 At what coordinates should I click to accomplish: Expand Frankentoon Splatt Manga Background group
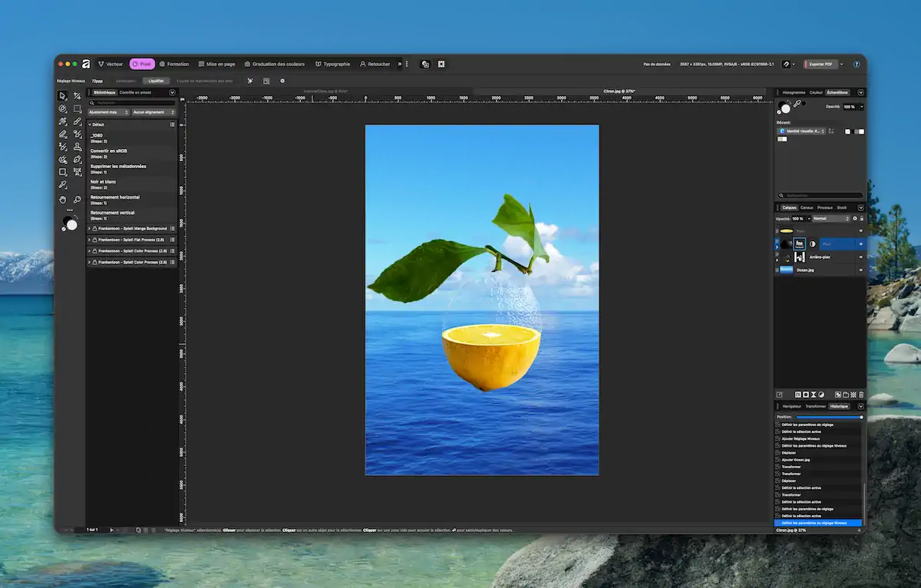click(90, 228)
